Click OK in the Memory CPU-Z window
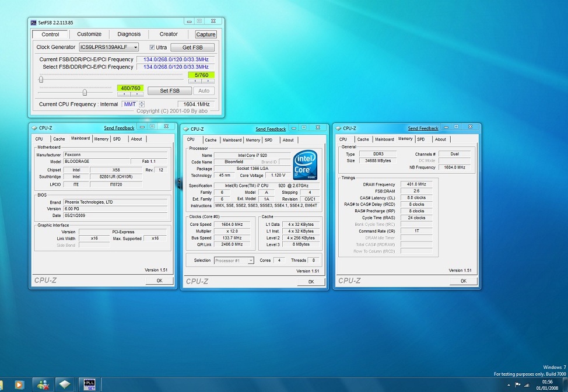Viewport: 568px width, 392px height. pyautogui.click(x=463, y=281)
